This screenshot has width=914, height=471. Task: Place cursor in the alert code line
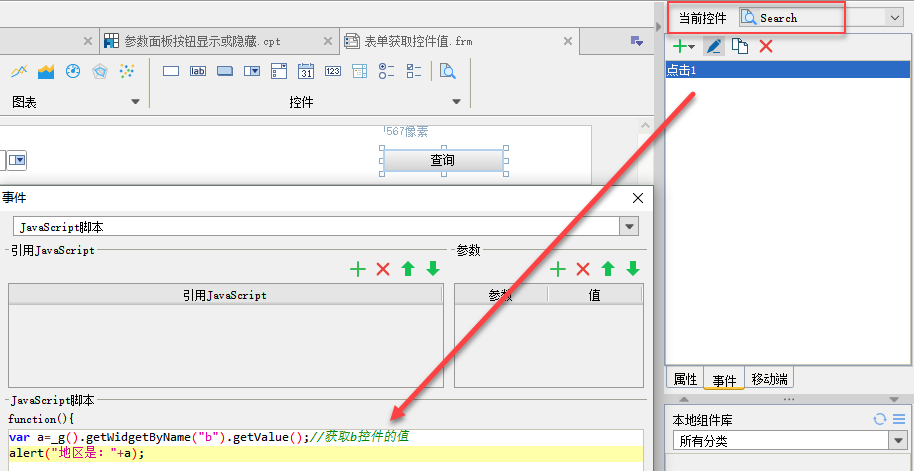pos(326,454)
